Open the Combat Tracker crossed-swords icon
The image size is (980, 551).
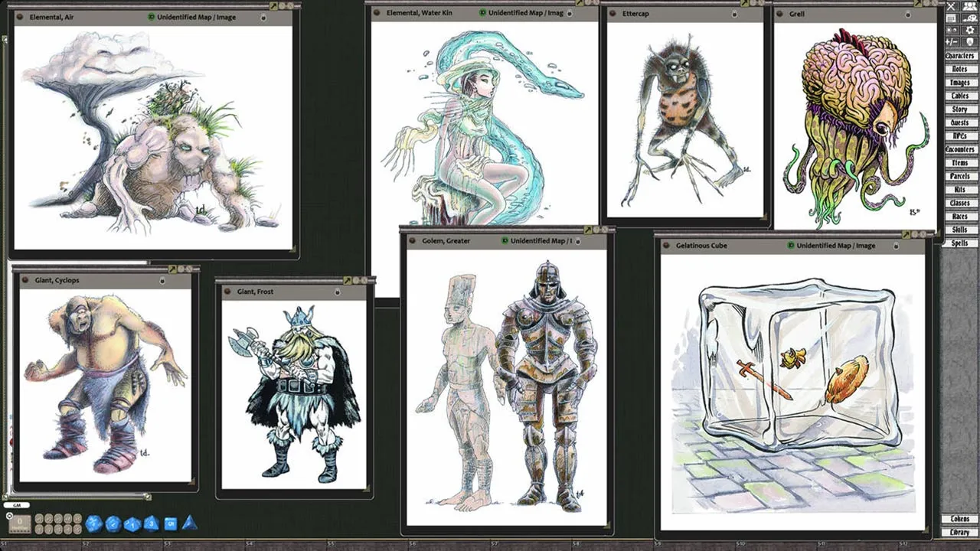click(x=951, y=7)
